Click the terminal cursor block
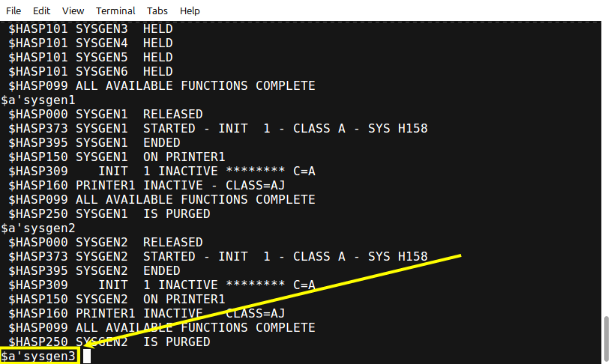 (86, 356)
